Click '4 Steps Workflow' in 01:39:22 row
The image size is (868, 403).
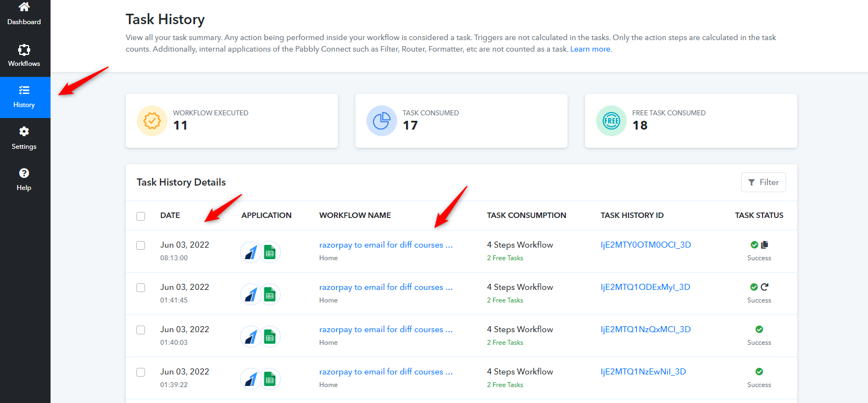coord(520,372)
